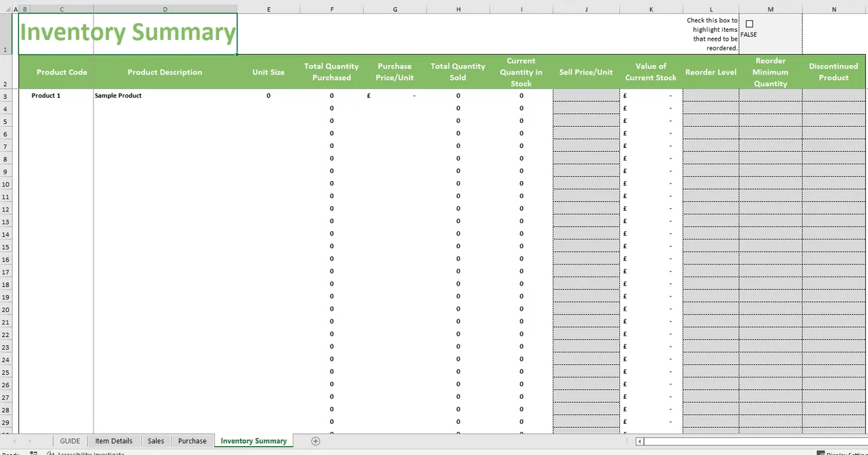
Task: Switch to the Sales worksheet
Action: point(155,441)
